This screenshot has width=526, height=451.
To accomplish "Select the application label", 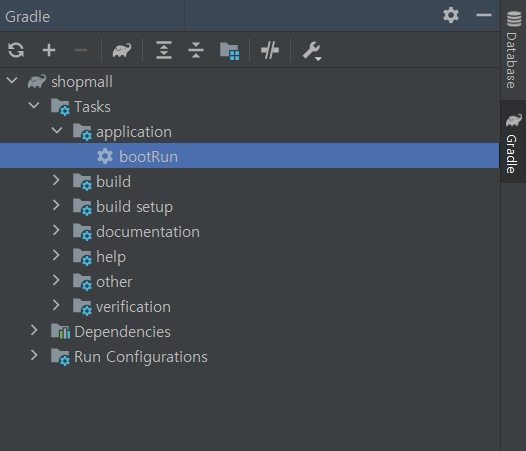I will click(x=134, y=132).
